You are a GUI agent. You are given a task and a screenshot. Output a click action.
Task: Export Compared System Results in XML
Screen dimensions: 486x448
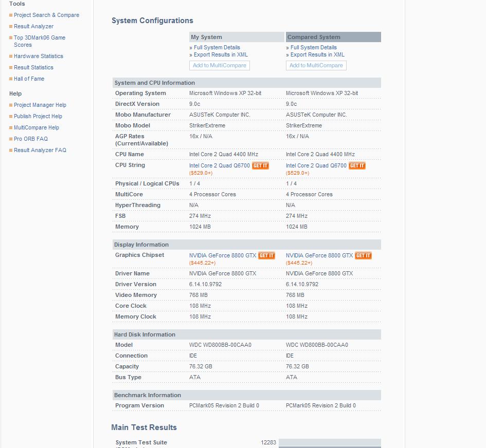point(317,54)
